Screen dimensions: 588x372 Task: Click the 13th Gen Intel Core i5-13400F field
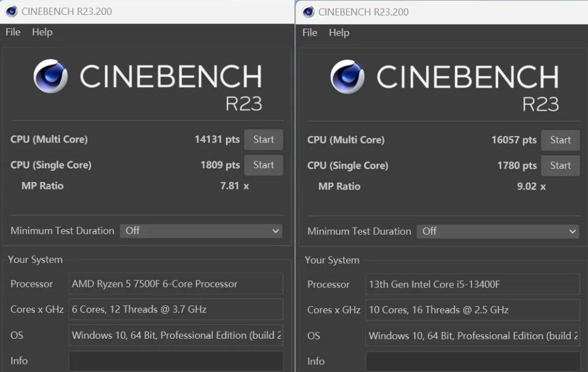tap(472, 284)
